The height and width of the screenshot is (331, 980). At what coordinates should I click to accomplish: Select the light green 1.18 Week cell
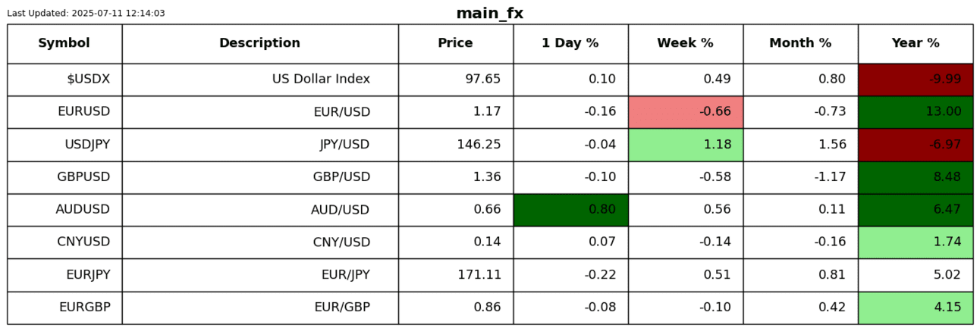pyautogui.click(x=685, y=145)
